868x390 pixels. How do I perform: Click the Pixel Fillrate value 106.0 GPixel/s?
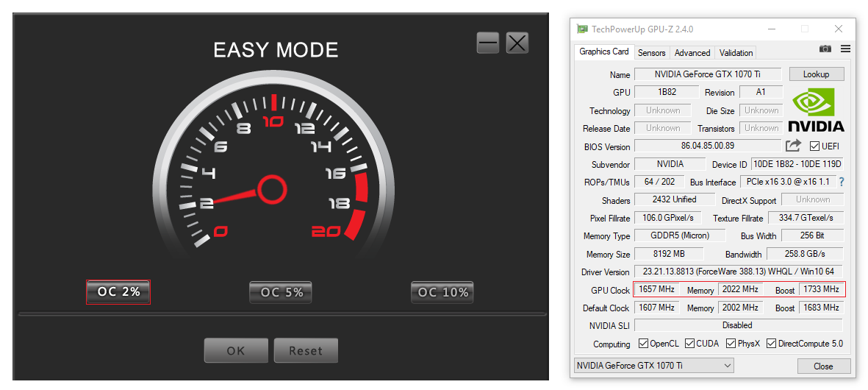[x=669, y=218]
